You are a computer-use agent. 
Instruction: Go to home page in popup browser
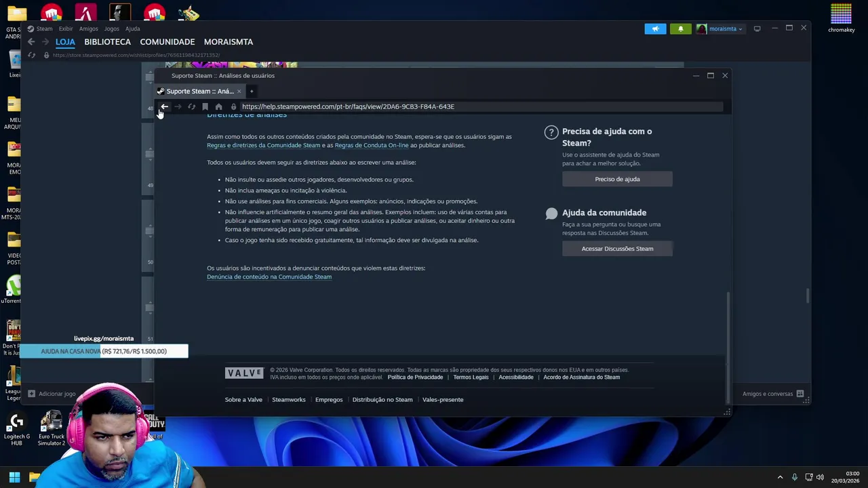(x=218, y=106)
